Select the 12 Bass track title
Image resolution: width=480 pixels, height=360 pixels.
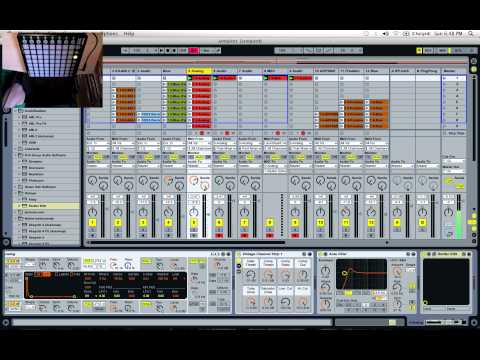coord(377,71)
